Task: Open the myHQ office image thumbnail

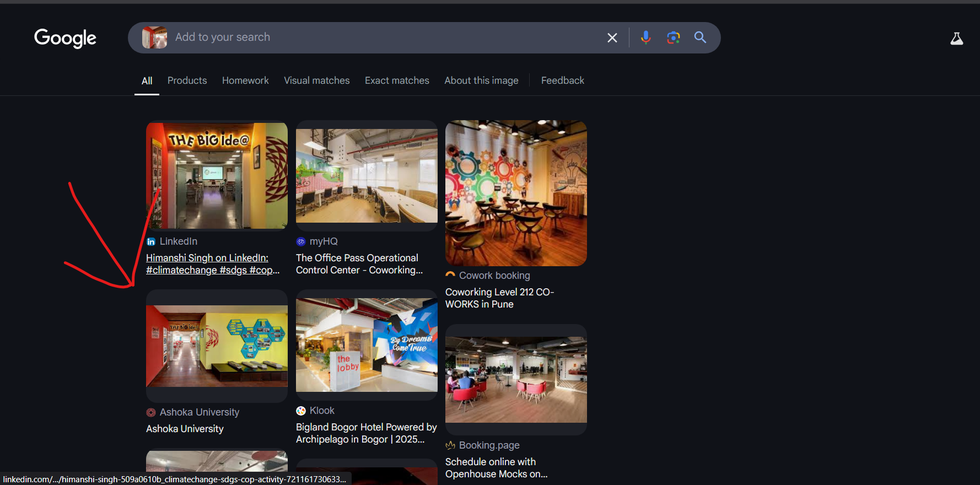Action: (367, 176)
